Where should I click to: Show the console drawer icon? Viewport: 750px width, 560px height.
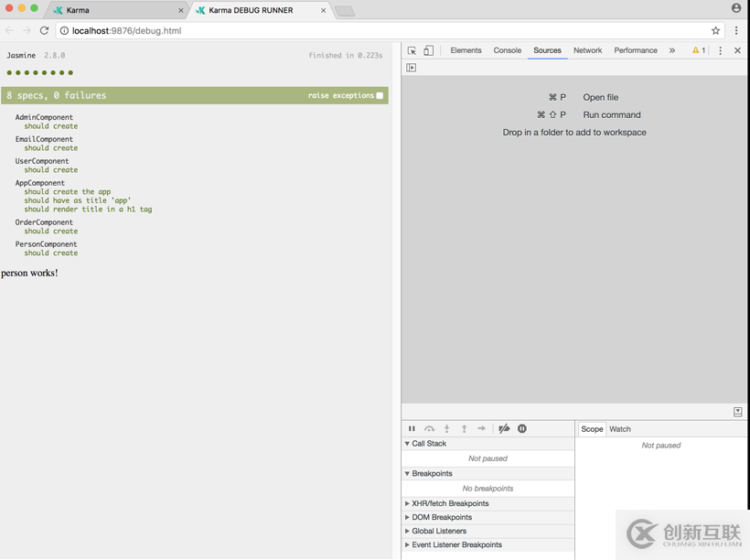pos(737,412)
